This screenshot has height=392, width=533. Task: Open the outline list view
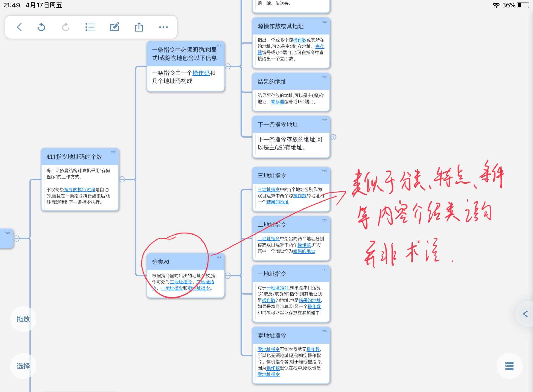(90, 27)
